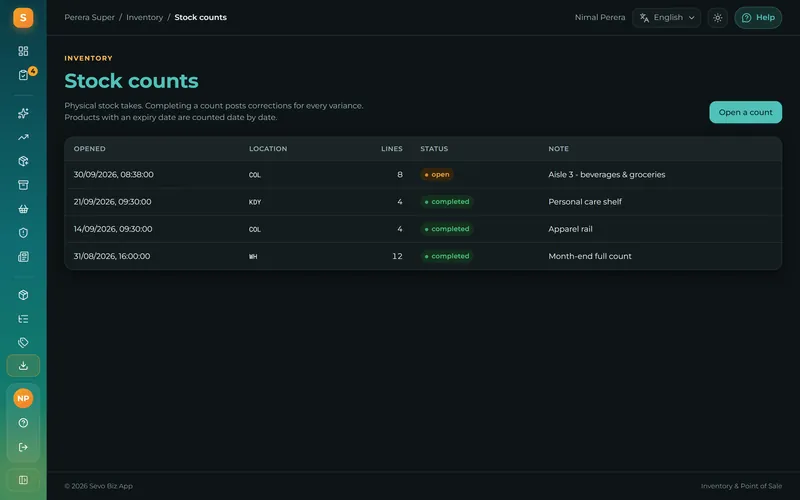Viewport: 800px width, 500px height.
Task: Open the English language dropdown
Action: coord(666,18)
